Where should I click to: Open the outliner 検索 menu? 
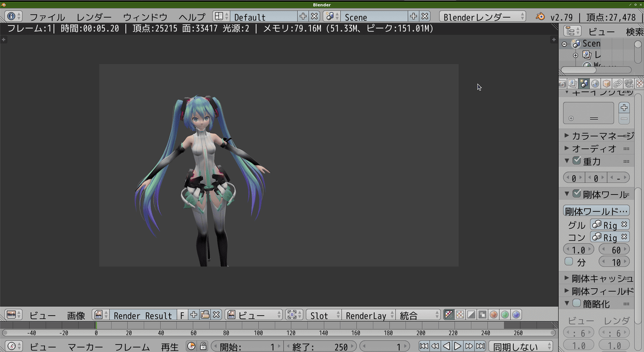point(635,32)
